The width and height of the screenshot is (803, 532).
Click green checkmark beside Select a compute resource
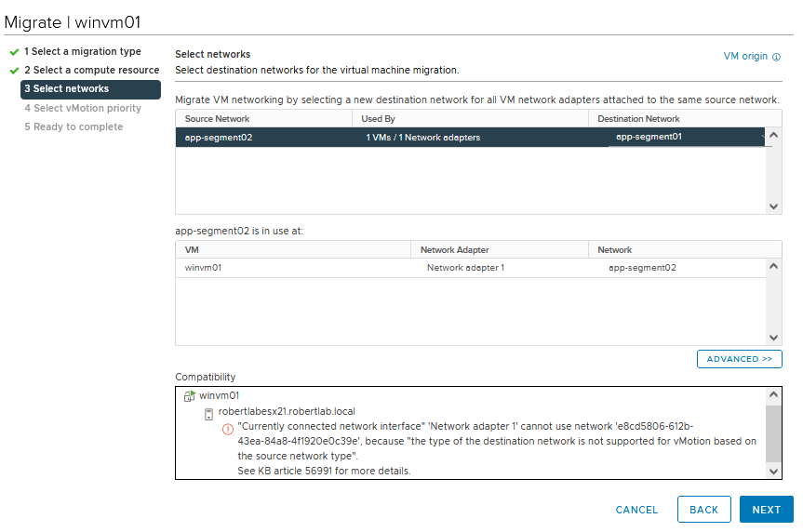[14, 70]
